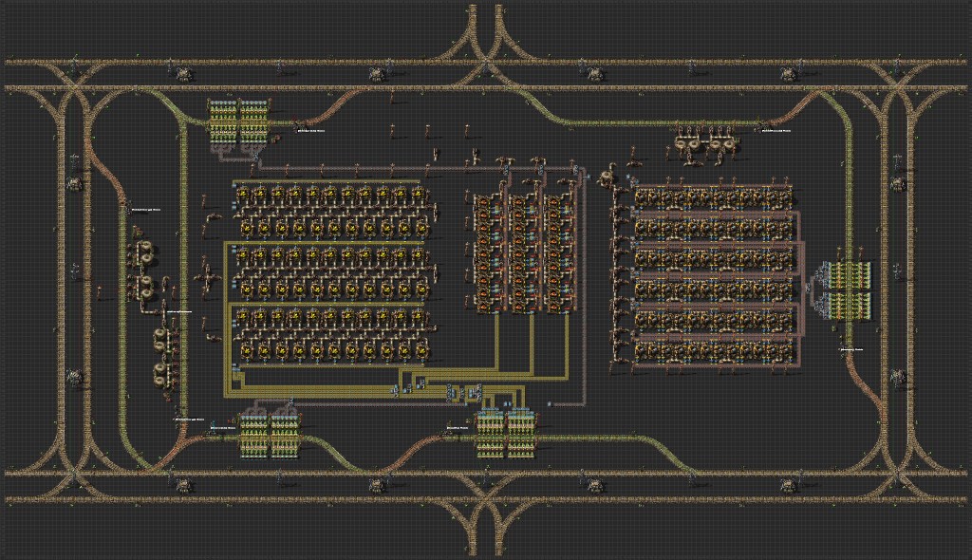
Task: Click the train stop below the right-side station
Action: (x=843, y=350)
